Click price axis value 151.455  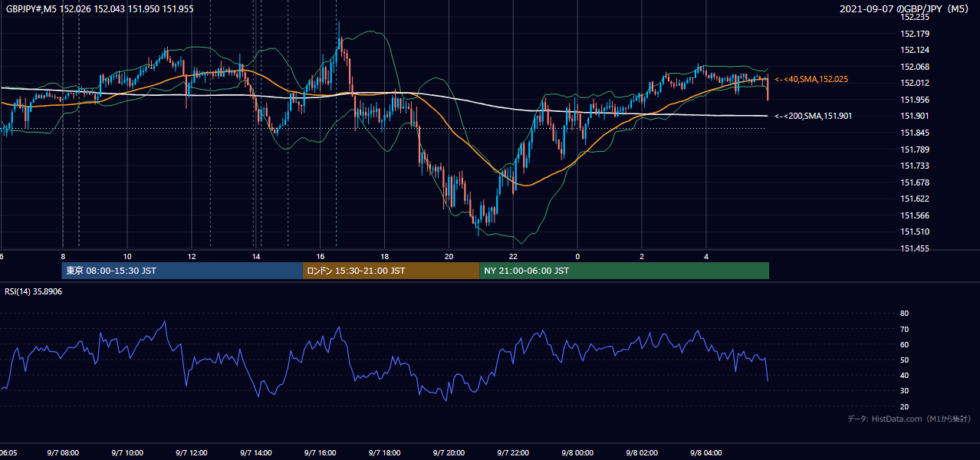915,248
